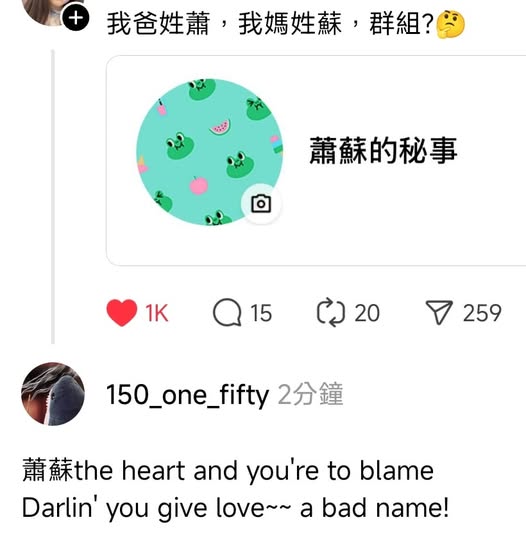The image size is (526, 538).
Task: Tap the shark profile avatar
Action: coord(53,394)
